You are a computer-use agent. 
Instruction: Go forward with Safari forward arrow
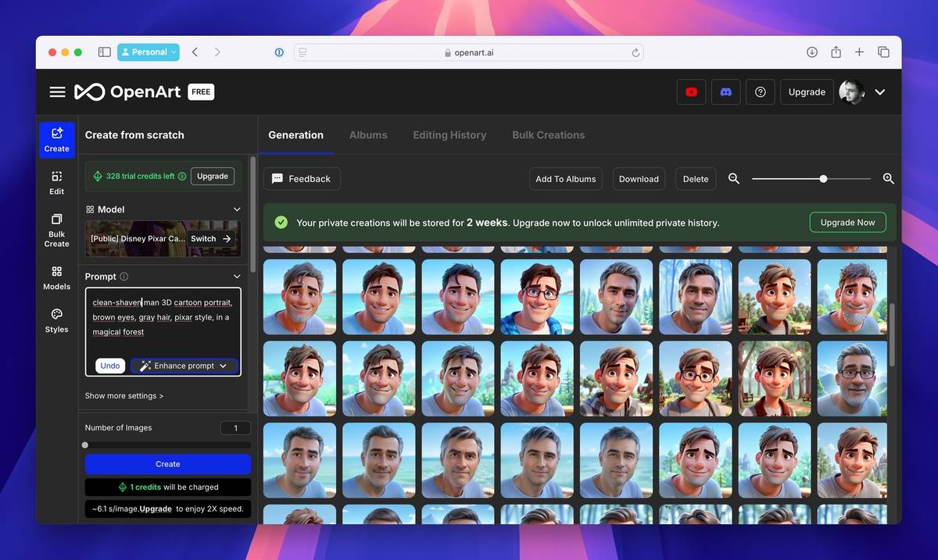point(217,52)
